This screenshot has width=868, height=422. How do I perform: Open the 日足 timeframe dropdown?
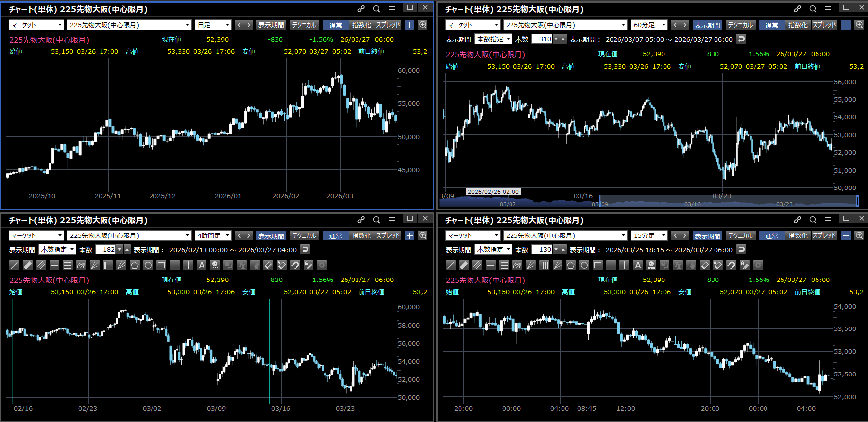pos(213,25)
